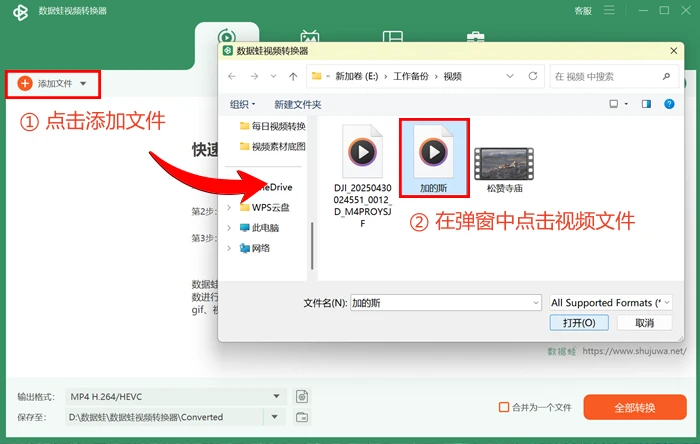The width and height of the screenshot is (700, 444).
Task: Open the 保存至 path dropdown
Action: (275, 417)
